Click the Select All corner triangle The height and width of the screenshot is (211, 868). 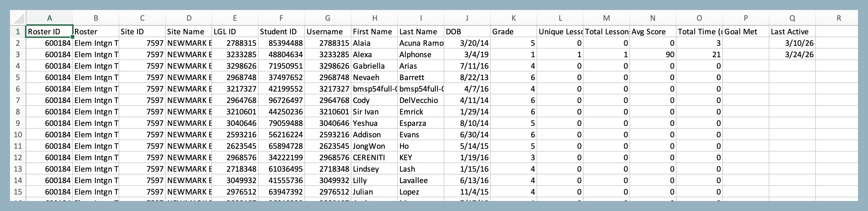pos(19,18)
